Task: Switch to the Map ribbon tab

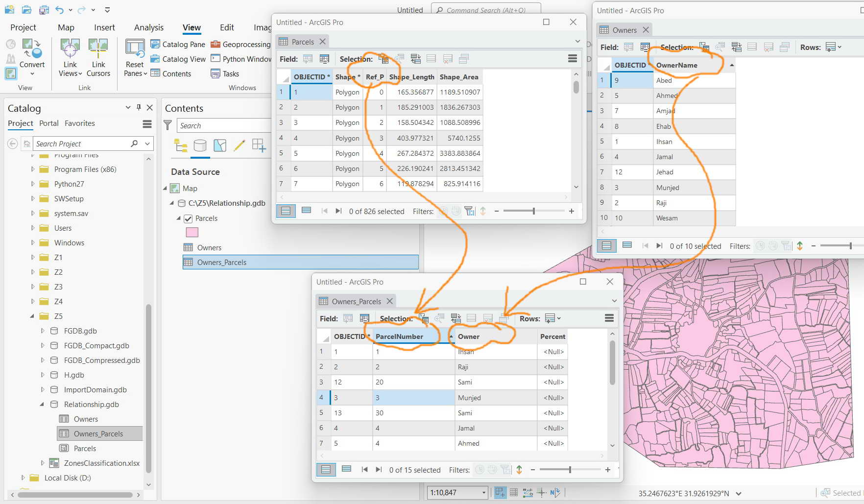Action: (66, 27)
